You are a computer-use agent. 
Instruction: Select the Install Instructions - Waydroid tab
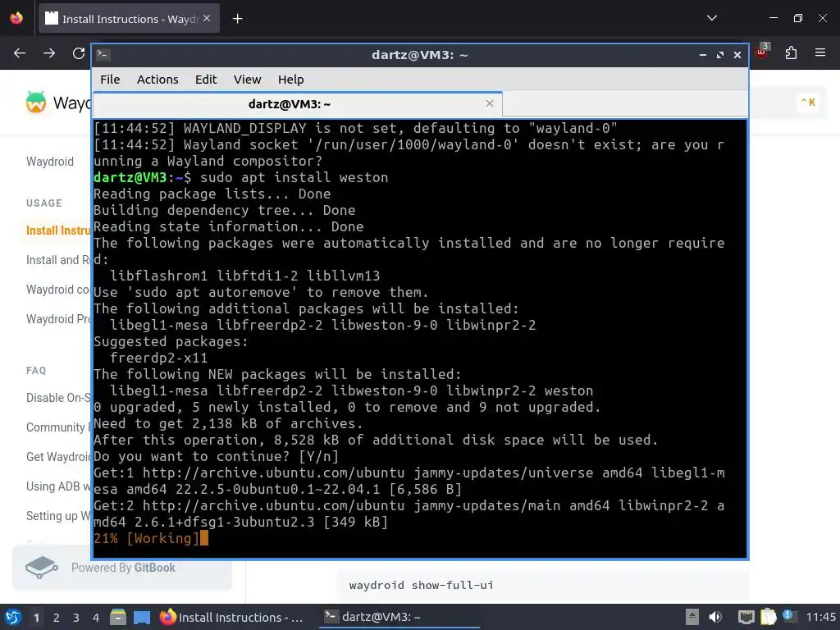pyautogui.click(x=129, y=19)
